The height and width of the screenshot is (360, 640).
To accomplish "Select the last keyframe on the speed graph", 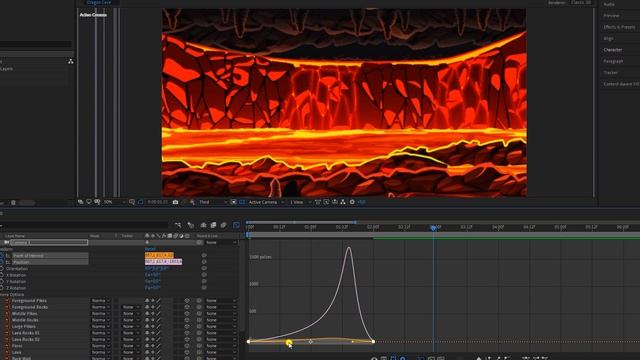I will pyautogui.click(x=373, y=342).
